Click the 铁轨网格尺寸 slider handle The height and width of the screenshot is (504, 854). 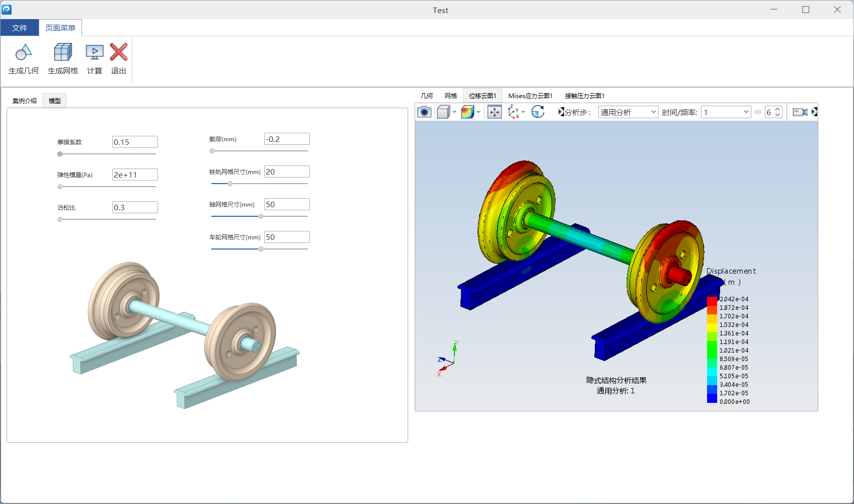tap(230, 184)
